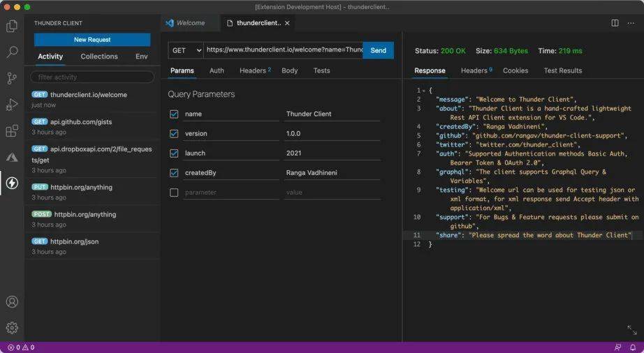Edit the Thunder Client value field
644x353 pixels.
pos(332,114)
